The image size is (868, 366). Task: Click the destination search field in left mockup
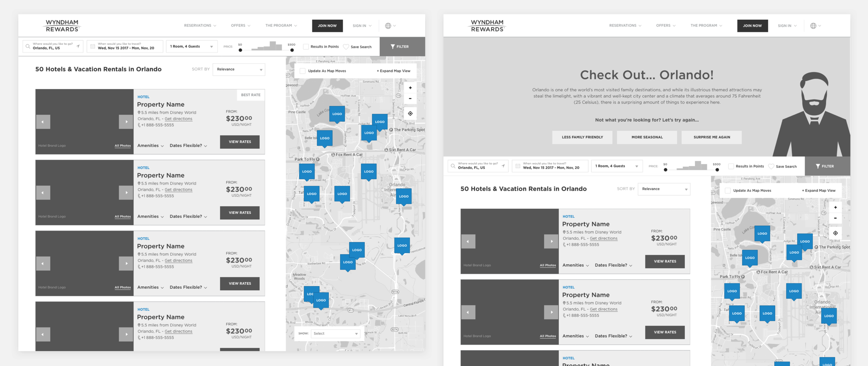53,46
